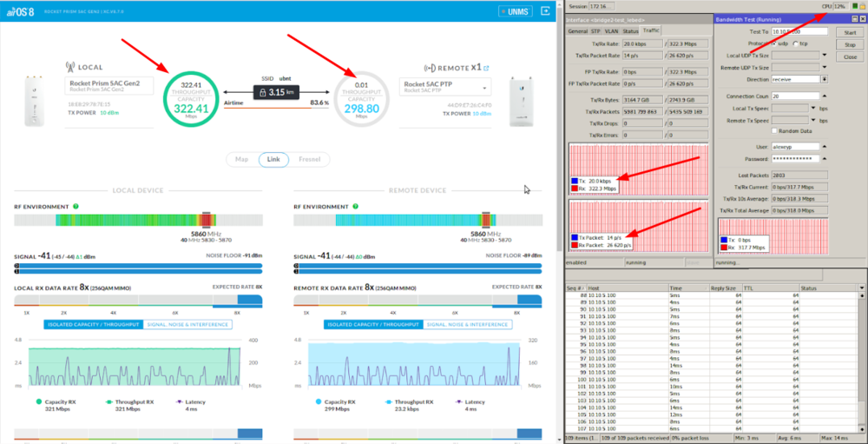
Task: Sort ping results by Time column header
Action: click(688, 288)
